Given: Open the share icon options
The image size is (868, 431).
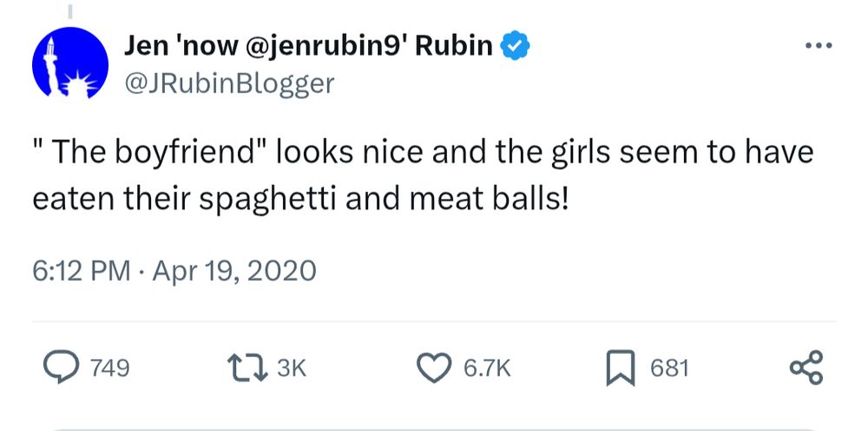Looking at the screenshot, I should (805, 368).
